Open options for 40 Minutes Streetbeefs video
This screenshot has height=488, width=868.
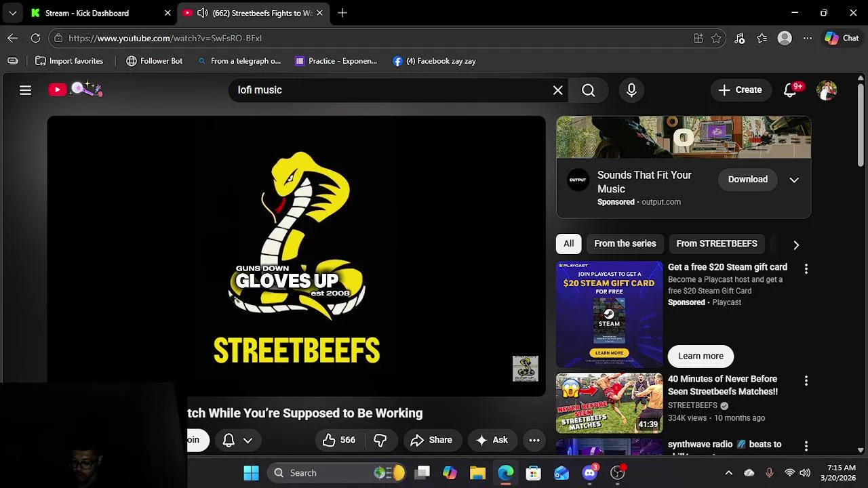pos(806,381)
